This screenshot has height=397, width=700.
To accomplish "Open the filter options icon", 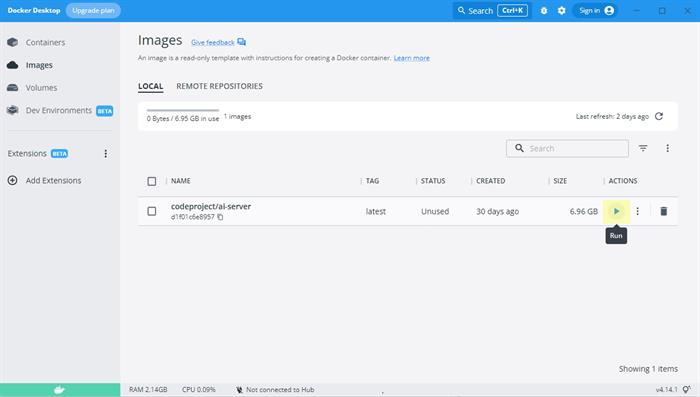I will pos(643,148).
